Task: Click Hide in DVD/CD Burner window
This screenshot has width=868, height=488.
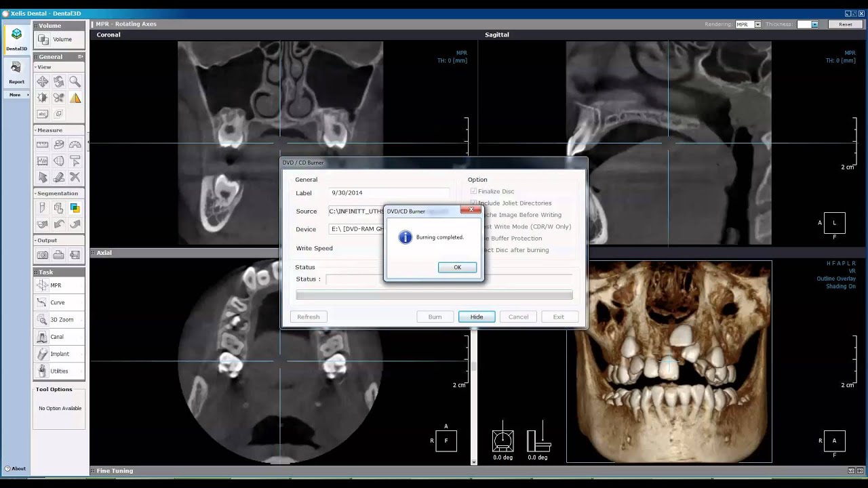Action: (x=477, y=317)
